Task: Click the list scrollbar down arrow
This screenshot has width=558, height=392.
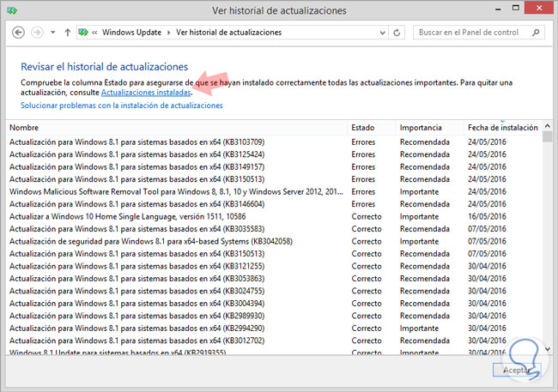Action: [548, 349]
